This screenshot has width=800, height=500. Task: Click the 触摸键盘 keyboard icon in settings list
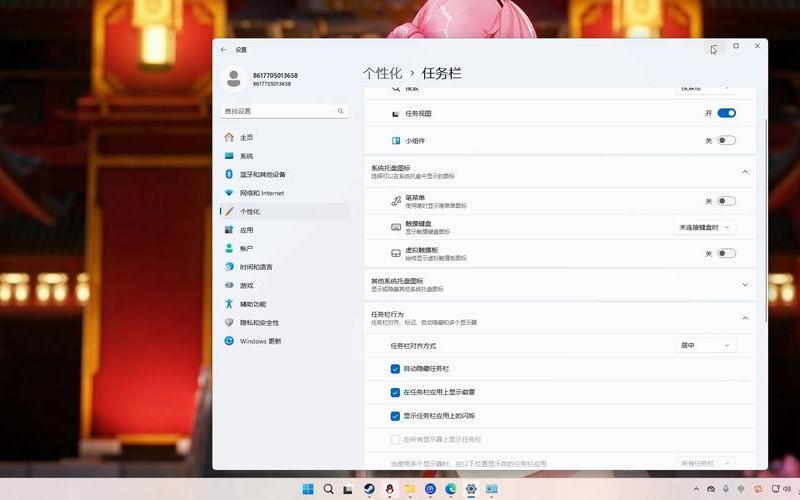point(396,227)
